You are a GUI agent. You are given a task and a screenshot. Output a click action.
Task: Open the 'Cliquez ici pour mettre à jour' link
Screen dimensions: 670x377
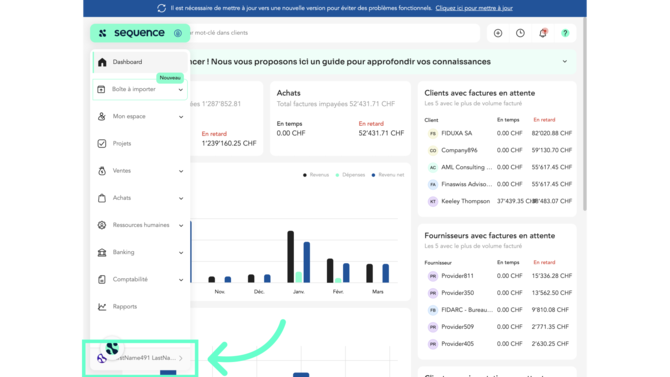[474, 8]
